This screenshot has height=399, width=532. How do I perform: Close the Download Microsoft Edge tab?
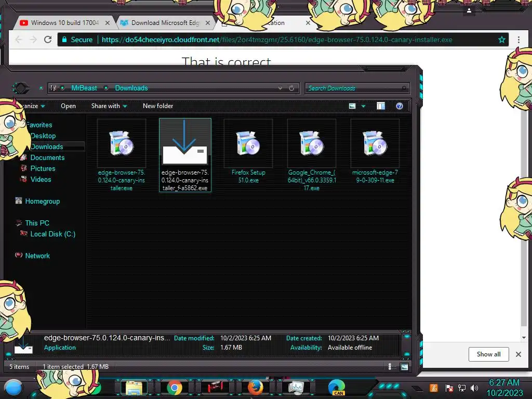(x=208, y=23)
